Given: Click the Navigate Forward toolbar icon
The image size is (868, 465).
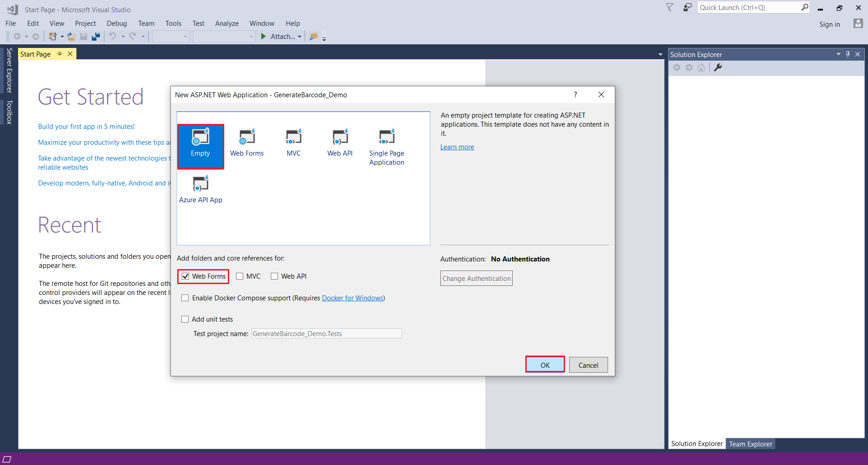Looking at the screenshot, I should point(36,37).
